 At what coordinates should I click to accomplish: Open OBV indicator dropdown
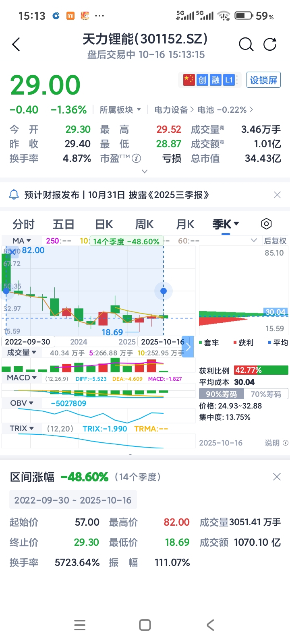(x=22, y=403)
